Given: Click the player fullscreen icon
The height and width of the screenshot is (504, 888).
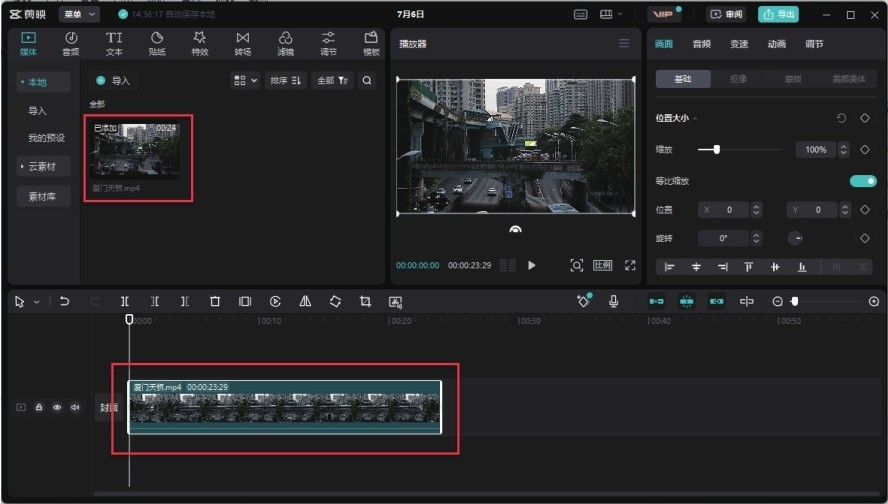Looking at the screenshot, I should coord(630,265).
